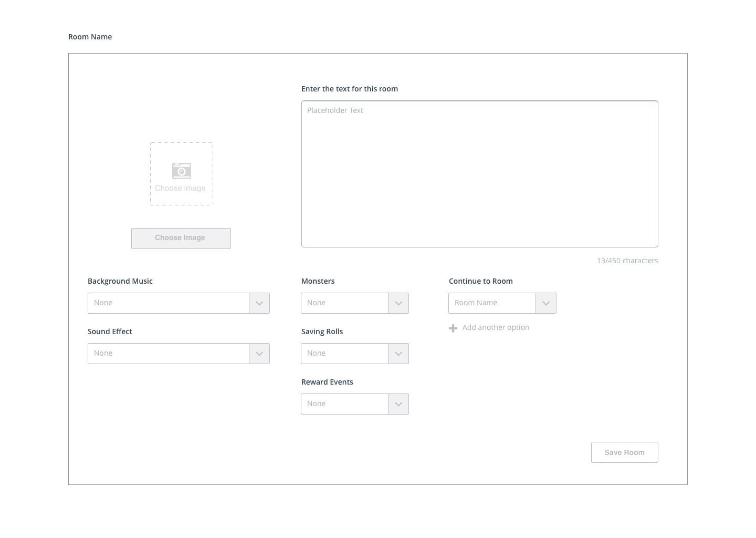This screenshot has height=538, width=756.
Task: Click the Room Name heading at top
Action: (x=90, y=37)
